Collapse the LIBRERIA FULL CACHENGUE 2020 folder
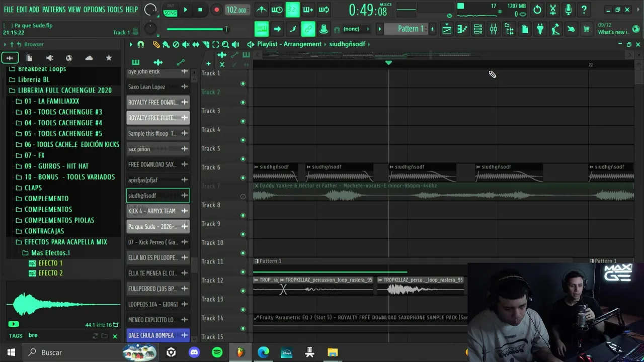This screenshot has height=362, width=644. coord(65,90)
